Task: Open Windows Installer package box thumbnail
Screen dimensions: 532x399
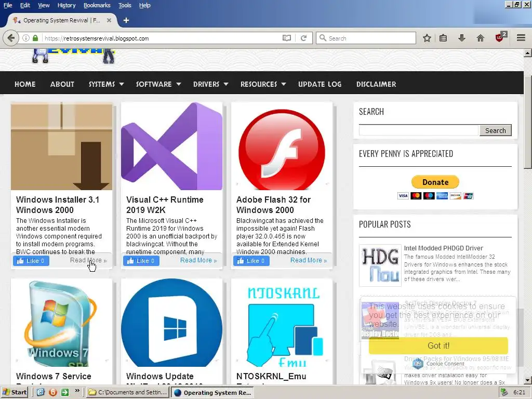Action: (61, 146)
